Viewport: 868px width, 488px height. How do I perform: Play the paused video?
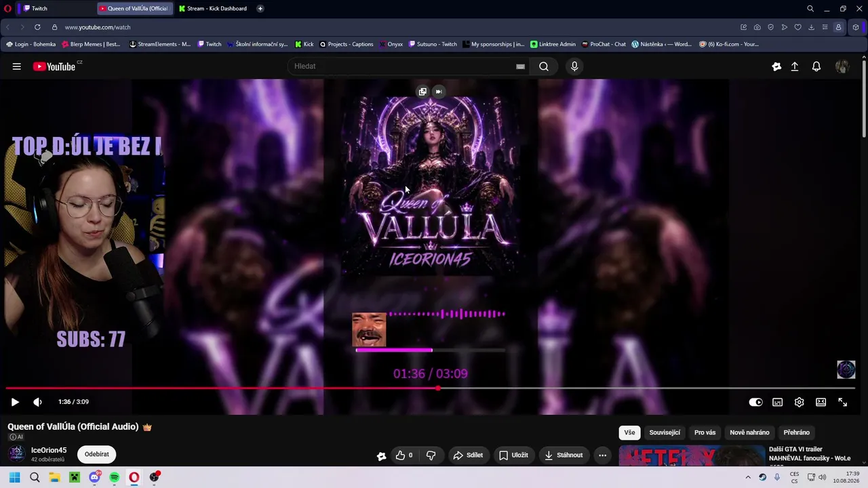(x=15, y=402)
